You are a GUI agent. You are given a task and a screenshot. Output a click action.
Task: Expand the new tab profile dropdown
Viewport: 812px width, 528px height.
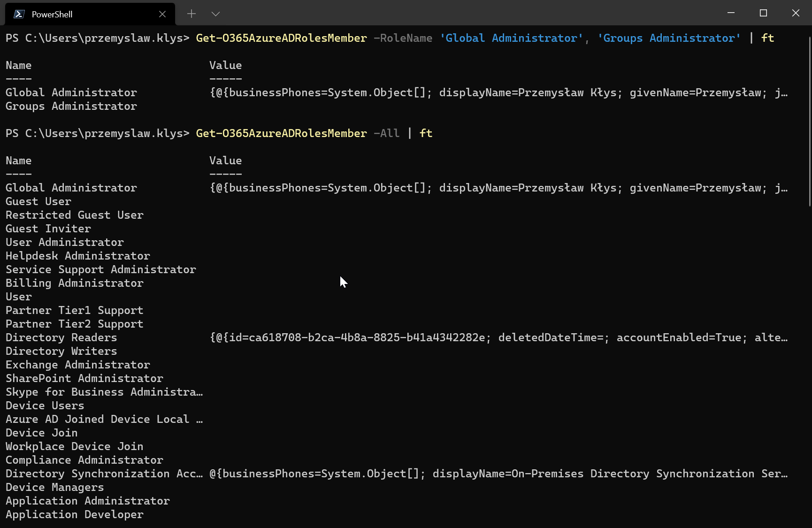(215, 14)
